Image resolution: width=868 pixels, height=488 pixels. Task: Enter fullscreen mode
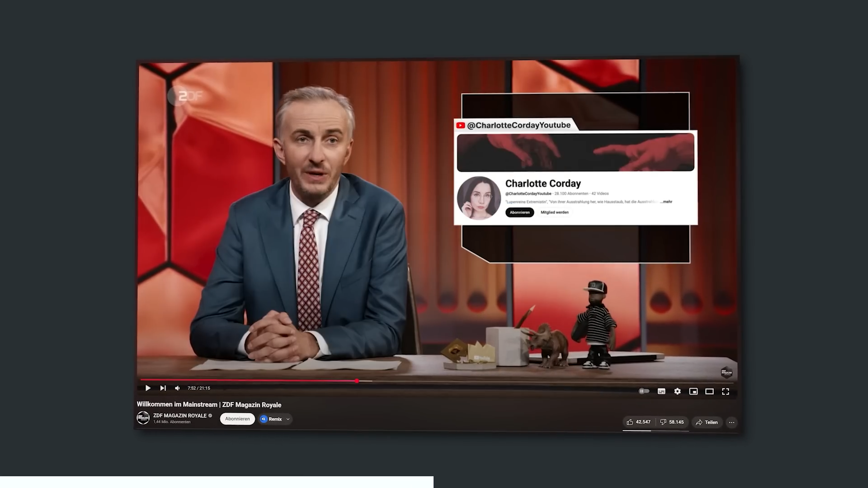tap(726, 391)
